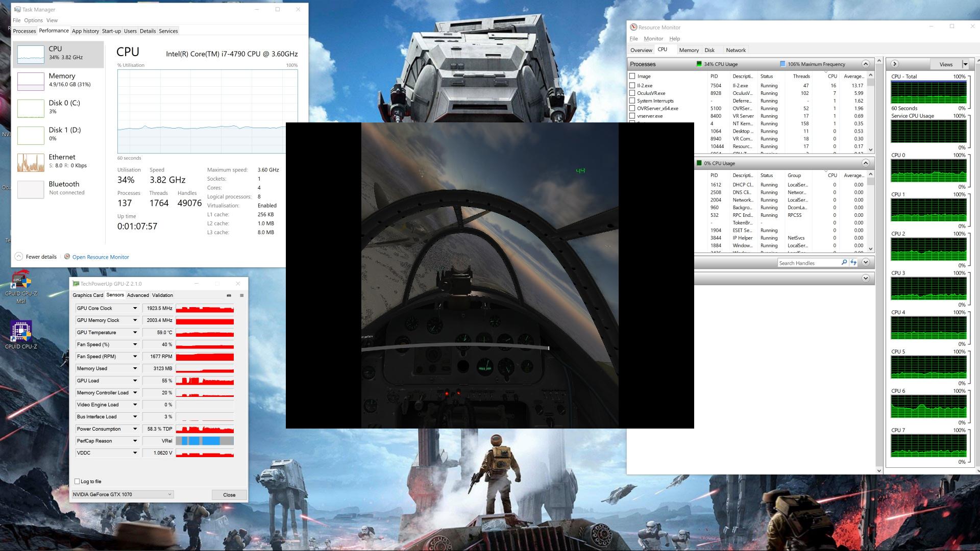The height and width of the screenshot is (551, 980).
Task: Switch to Details tab in Task Manager
Action: 148,31
